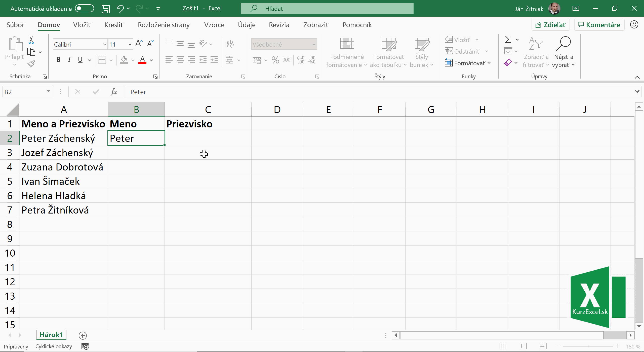Toggle middle vertical alignment
Screen dimensions: 644x352
[x=180, y=43]
